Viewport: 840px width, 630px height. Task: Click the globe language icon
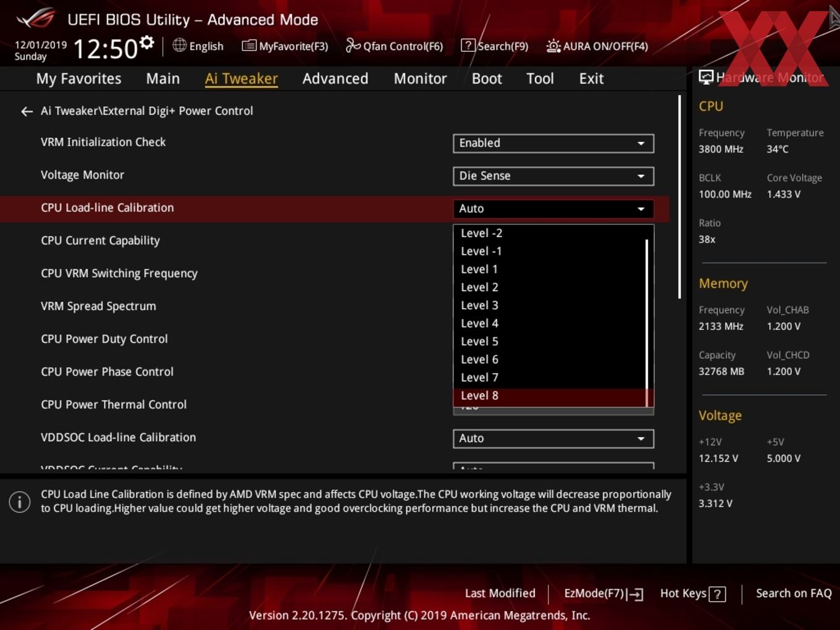(180, 45)
